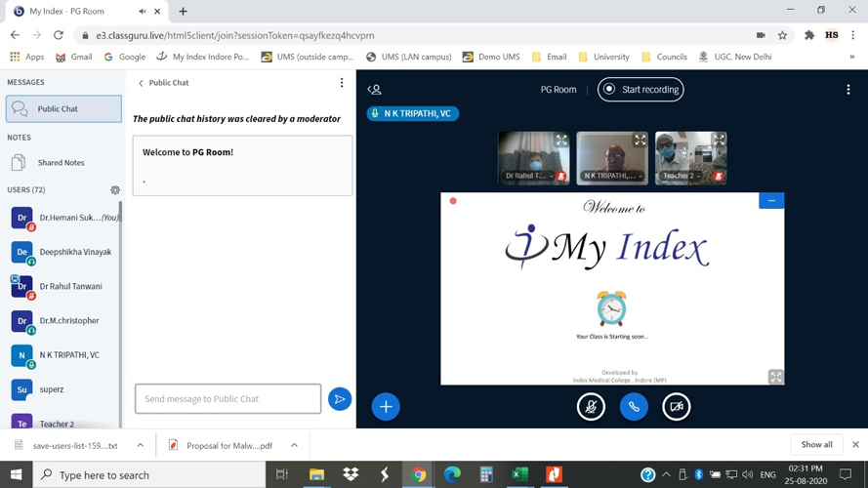The width and height of the screenshot is (868, 488).
Task: Select user Dr.M.christopher
Action: [63, 321]
